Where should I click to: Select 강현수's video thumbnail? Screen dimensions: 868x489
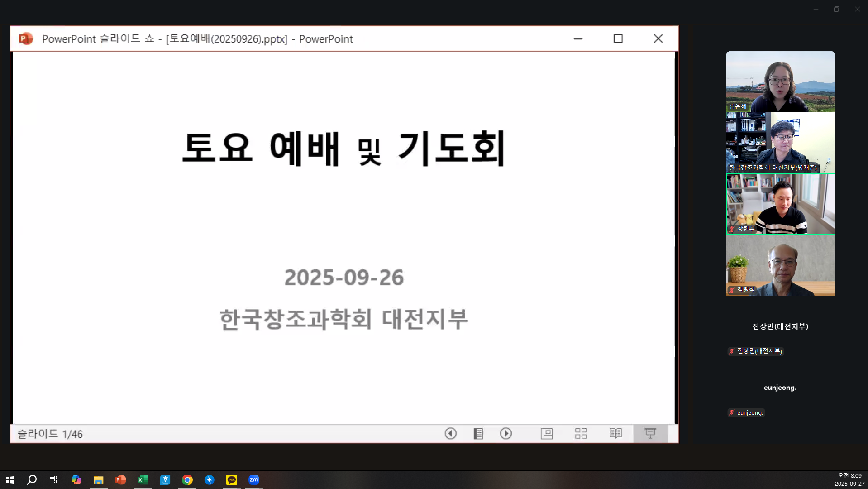pyautogui.click(x=780, y=204)
